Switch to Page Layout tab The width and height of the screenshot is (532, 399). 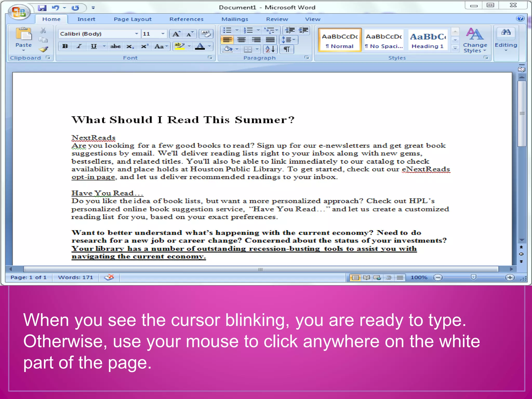pos(132,19)
